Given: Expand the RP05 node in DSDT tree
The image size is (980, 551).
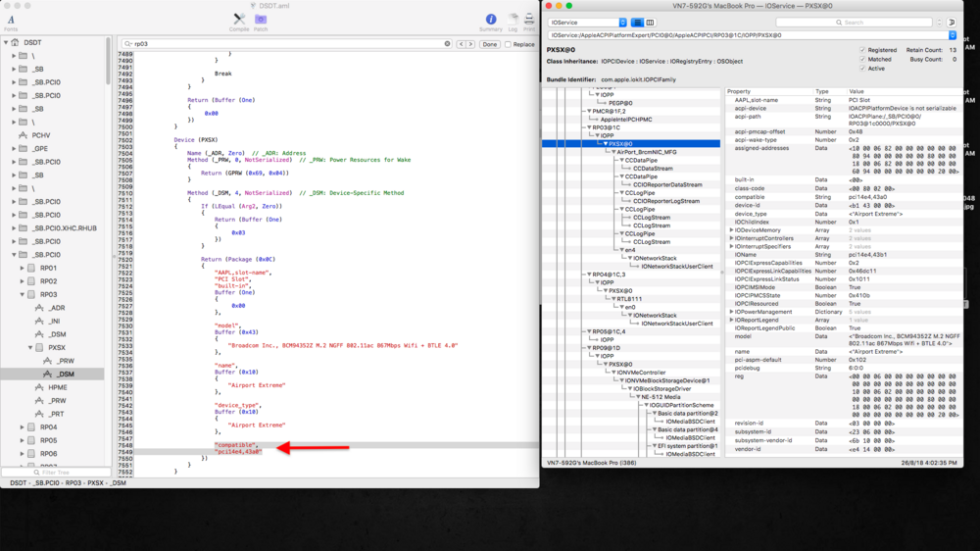Looking at the screenshot, I should (22, 440).
